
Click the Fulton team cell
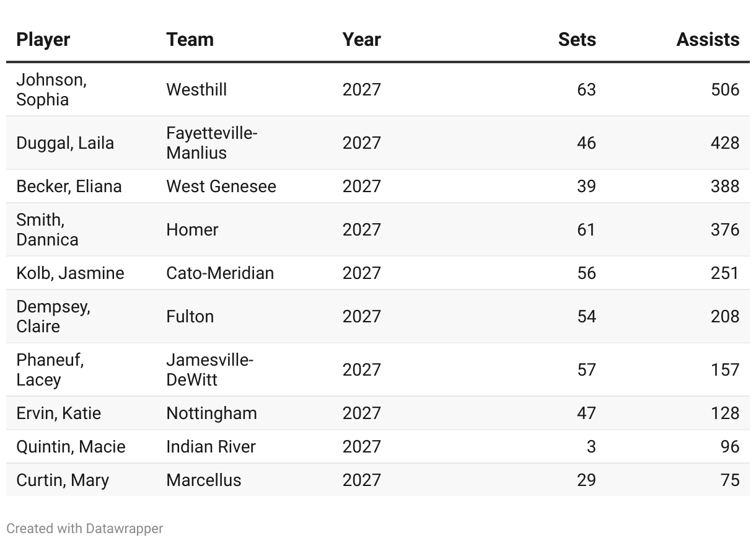[x=190, y=317]
